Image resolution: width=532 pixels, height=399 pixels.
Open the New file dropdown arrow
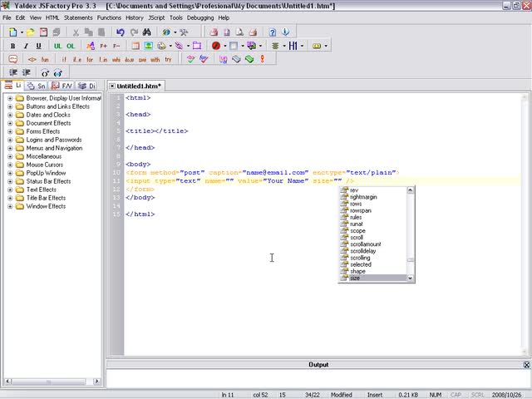tap(21, 32)
